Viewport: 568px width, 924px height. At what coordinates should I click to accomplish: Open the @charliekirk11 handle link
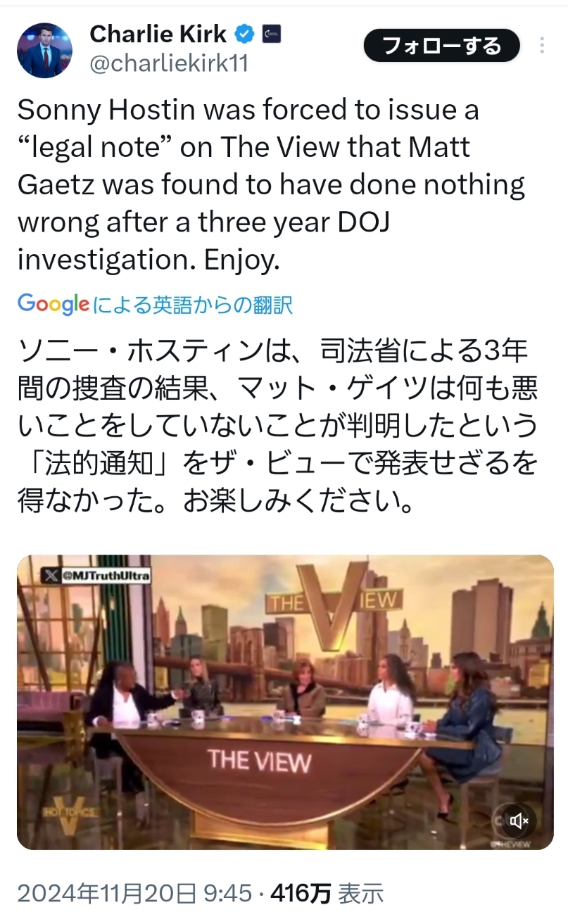(169, 63)
